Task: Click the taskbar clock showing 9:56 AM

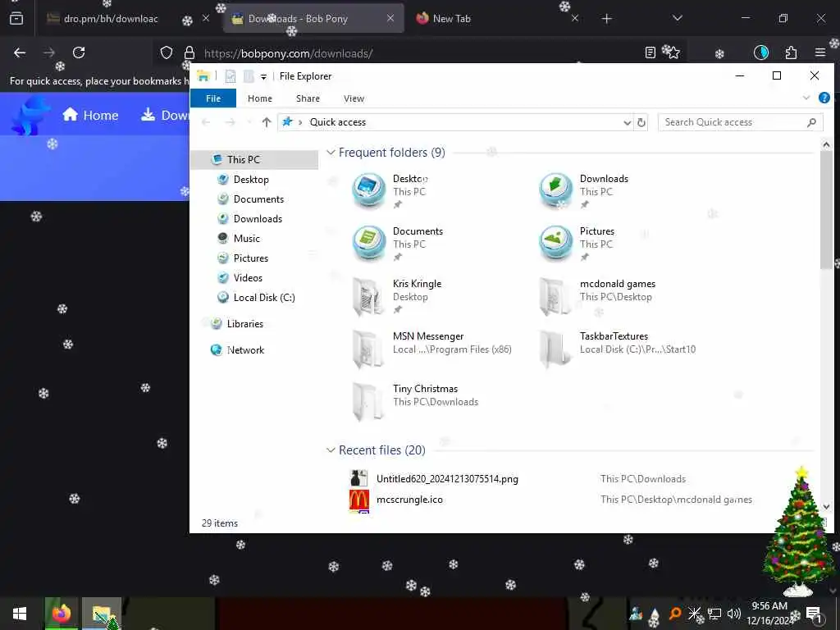Action: pos(769,614)
